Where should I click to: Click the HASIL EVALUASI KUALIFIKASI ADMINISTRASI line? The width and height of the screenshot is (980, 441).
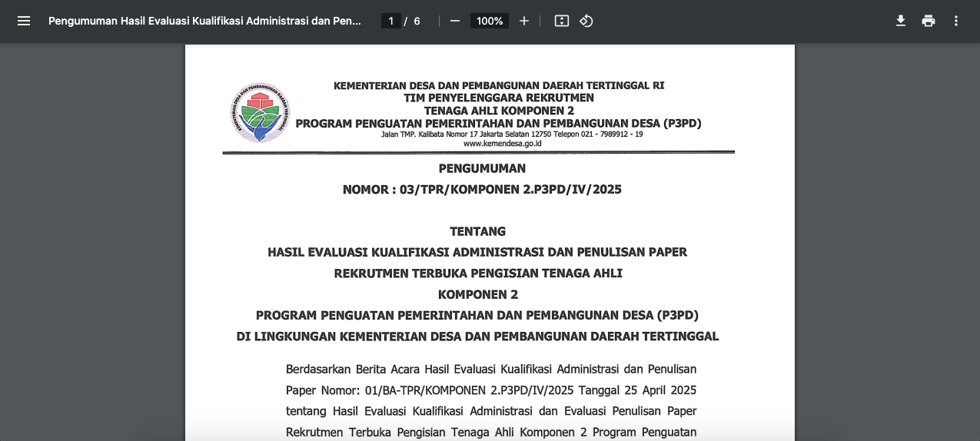click(x=477, y=252)
